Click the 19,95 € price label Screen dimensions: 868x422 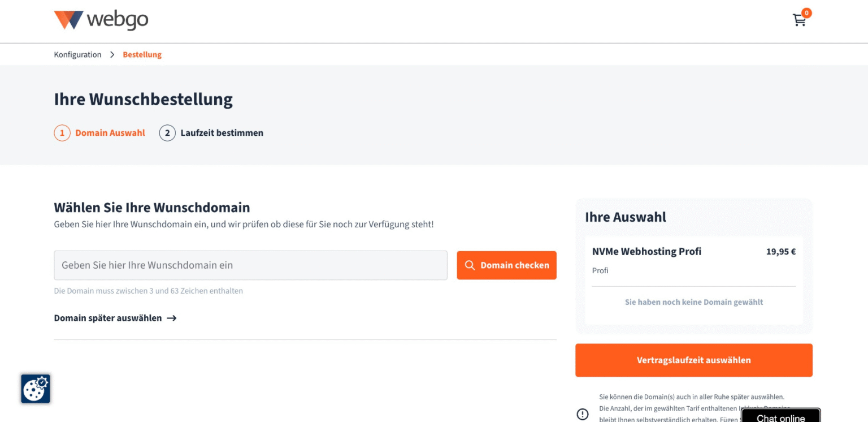pos(781,251)
